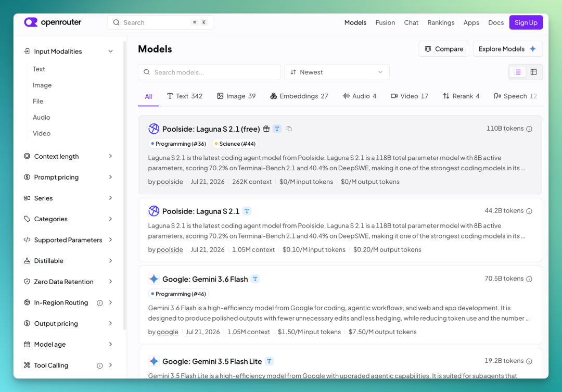Open the Newest sort dropdown
Image resolution: width=562 pixels, height=392 pixels.
click(337, 72)
